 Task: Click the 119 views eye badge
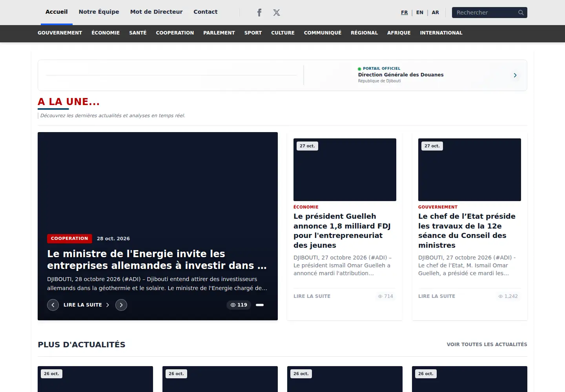click(239, 305)
